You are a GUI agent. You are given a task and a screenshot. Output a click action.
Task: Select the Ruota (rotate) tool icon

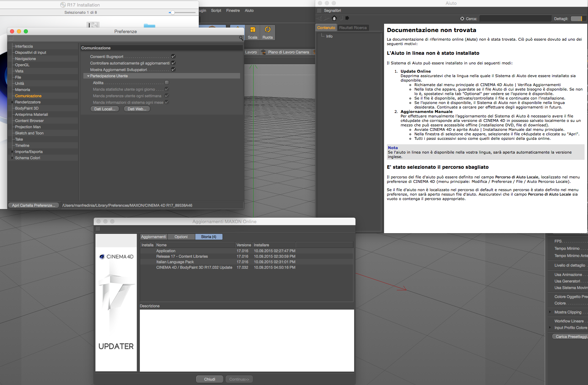268,30
